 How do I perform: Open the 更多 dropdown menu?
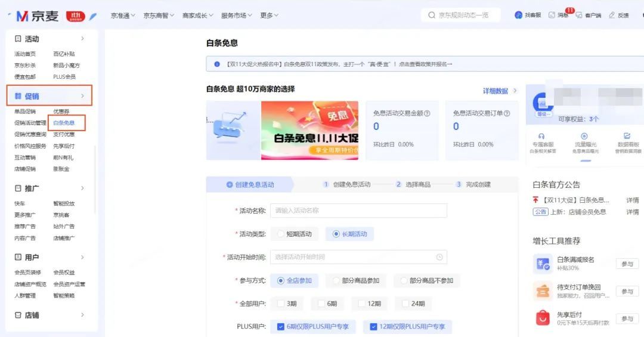click(x=269, y=15)
